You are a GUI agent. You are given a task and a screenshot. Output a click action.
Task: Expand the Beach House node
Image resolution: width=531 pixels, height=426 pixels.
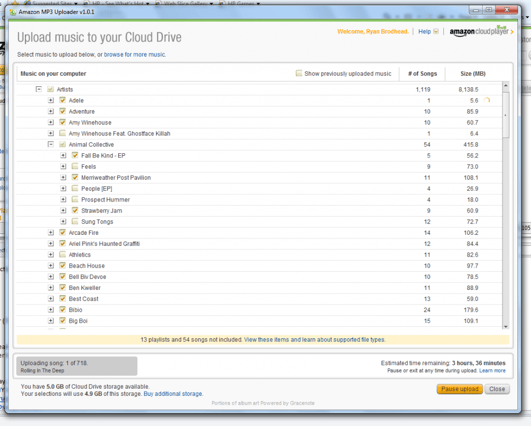pos(51,266)
